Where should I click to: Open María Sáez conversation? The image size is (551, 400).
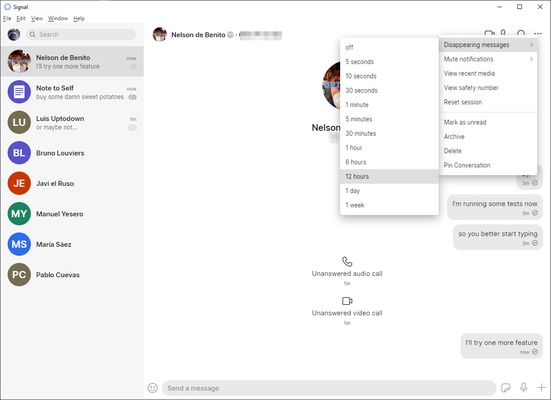72,244
